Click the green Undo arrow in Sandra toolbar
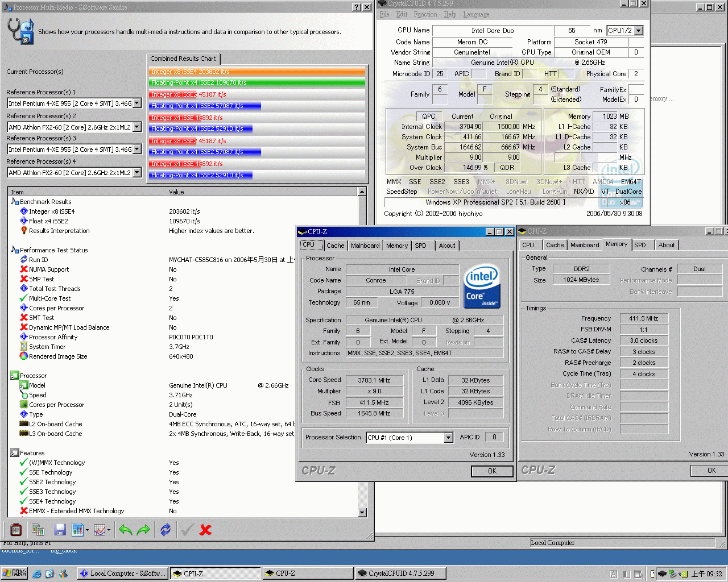The width and height of the screenshot is (728, 582). 125,529
